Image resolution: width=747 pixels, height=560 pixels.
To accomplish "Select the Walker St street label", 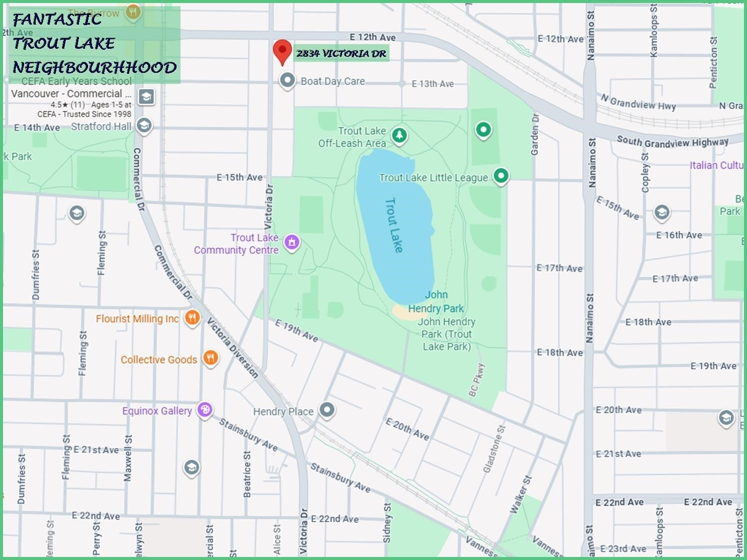I will point(520,495).
